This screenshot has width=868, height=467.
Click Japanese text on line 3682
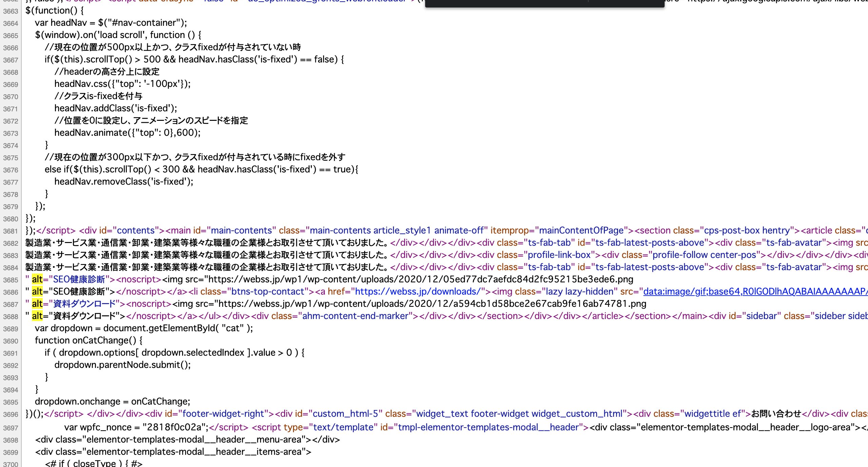pos(207,243)
